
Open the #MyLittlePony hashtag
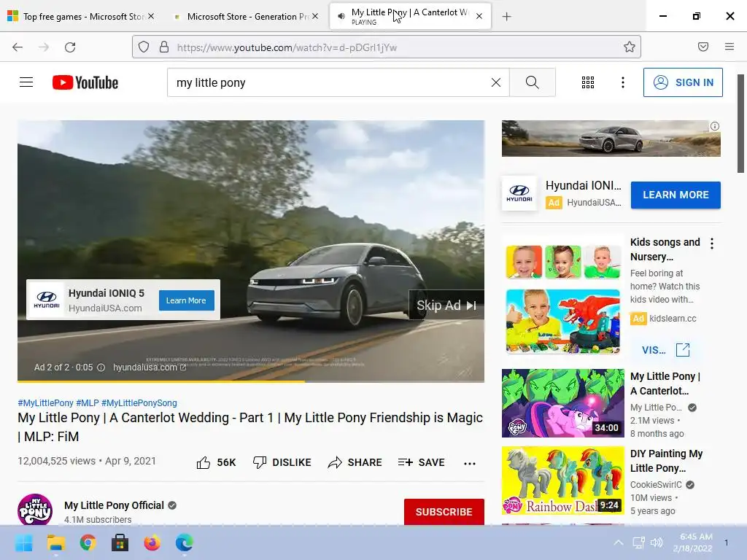point(45,402)
